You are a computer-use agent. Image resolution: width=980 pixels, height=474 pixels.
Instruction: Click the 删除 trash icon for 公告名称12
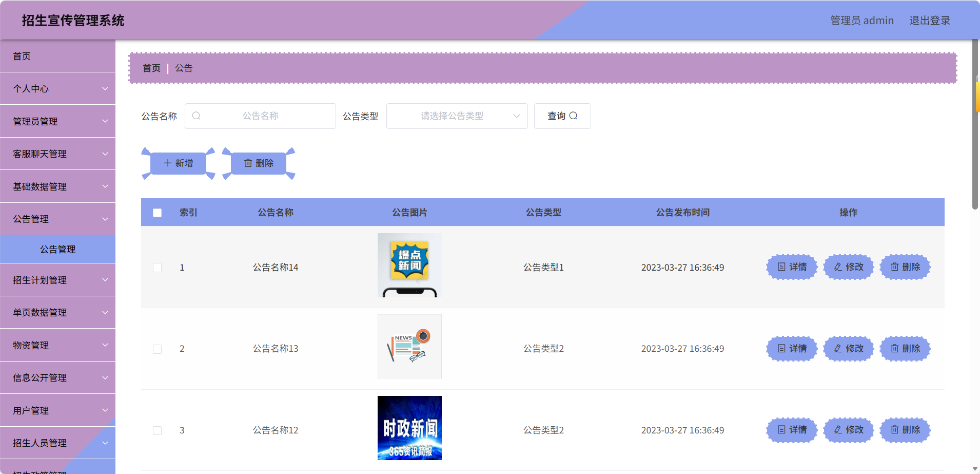point(895,430)
